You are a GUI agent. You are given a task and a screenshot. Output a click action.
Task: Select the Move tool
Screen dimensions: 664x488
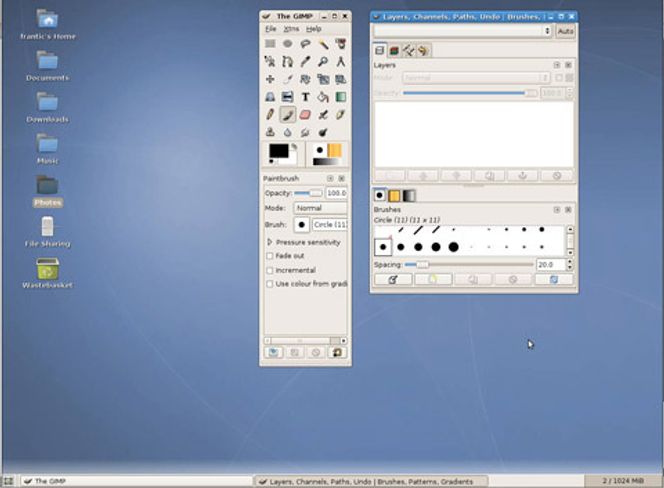point(270,79)
